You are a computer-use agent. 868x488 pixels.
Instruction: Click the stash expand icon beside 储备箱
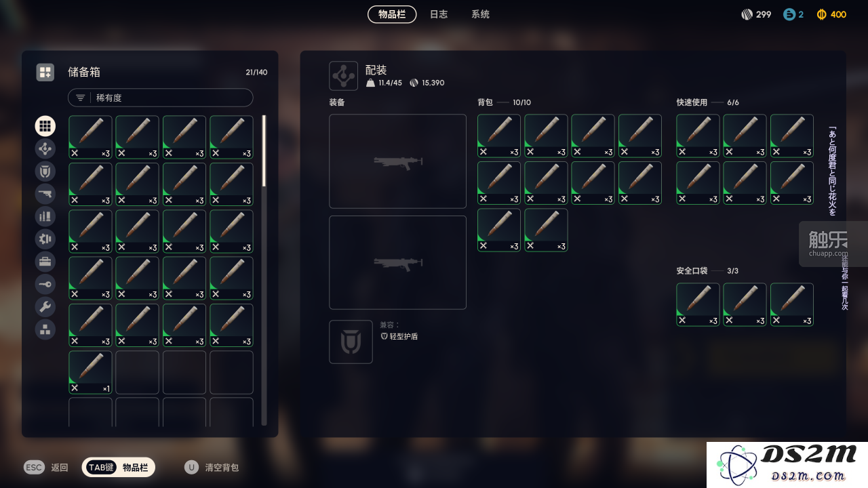45,72
